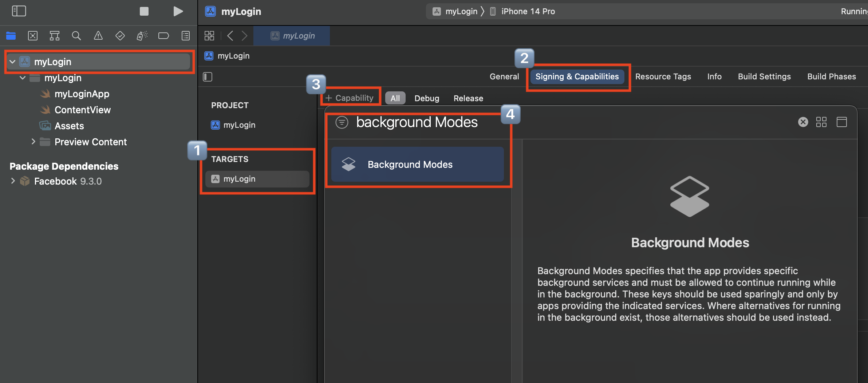Select myLogin under PROJECT
868x383 pixels.
[x=239, y=125]
